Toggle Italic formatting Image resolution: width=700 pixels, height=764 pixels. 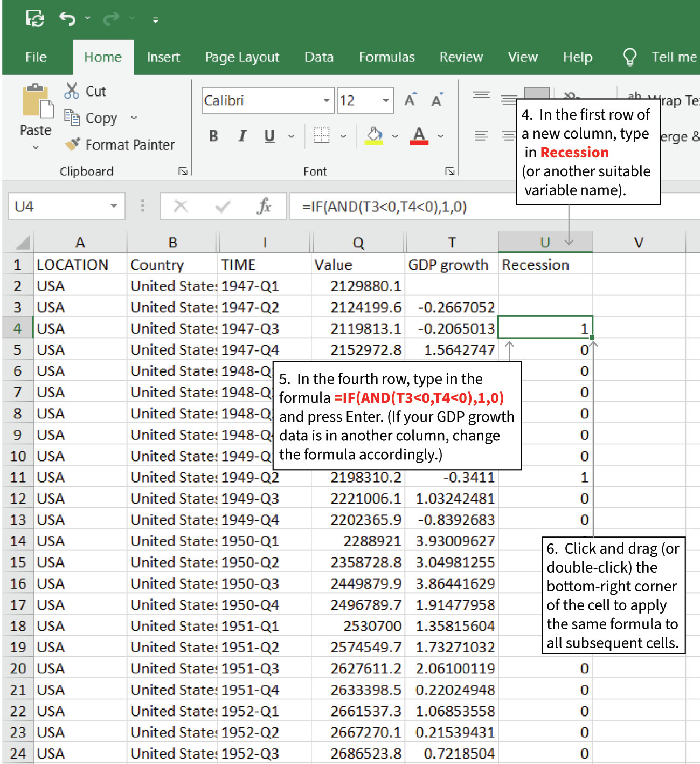point(241,136)
